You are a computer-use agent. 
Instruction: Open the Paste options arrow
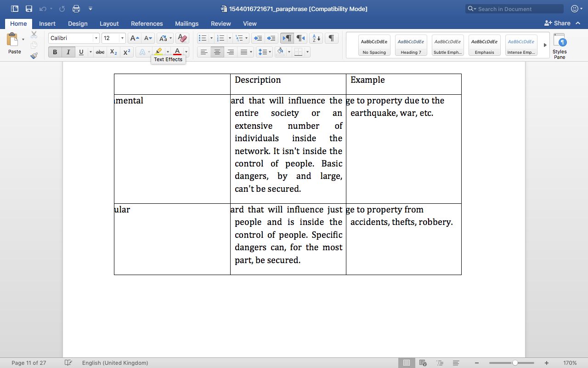(23, 40)
